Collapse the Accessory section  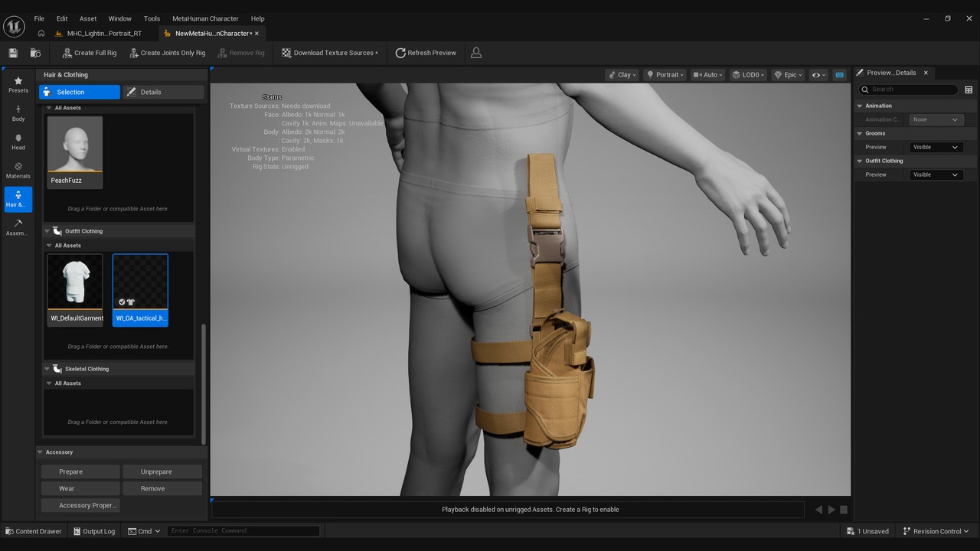[40, 452]
